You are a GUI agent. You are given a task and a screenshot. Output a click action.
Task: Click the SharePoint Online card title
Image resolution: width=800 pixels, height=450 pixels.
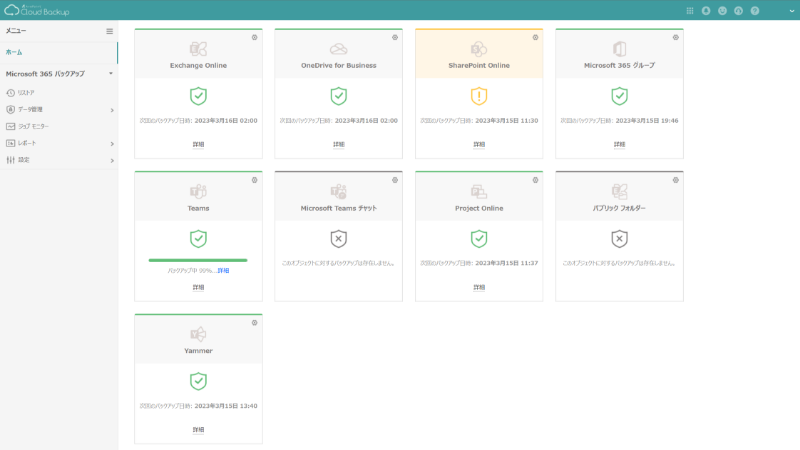(479, 65)
